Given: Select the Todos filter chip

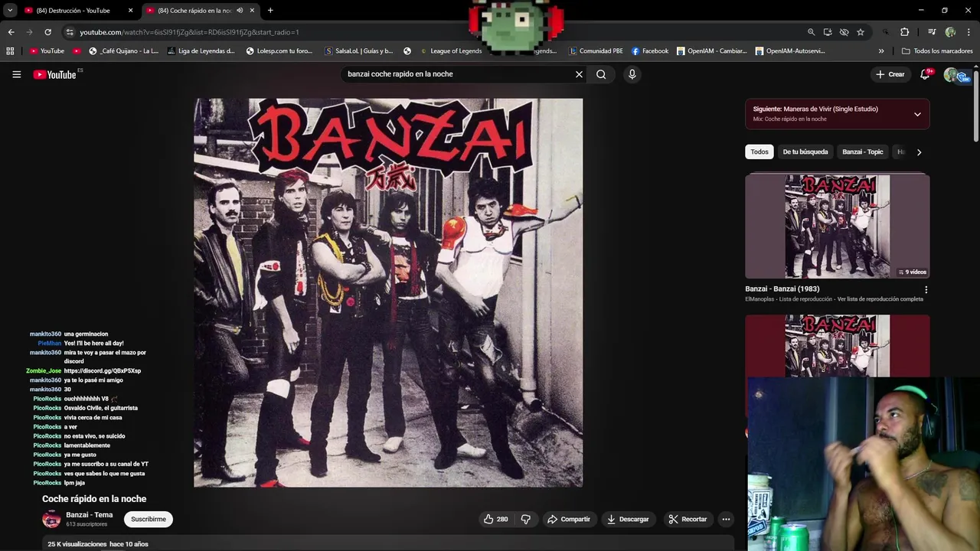Looking at the screenshot, I should pos(759,152).
